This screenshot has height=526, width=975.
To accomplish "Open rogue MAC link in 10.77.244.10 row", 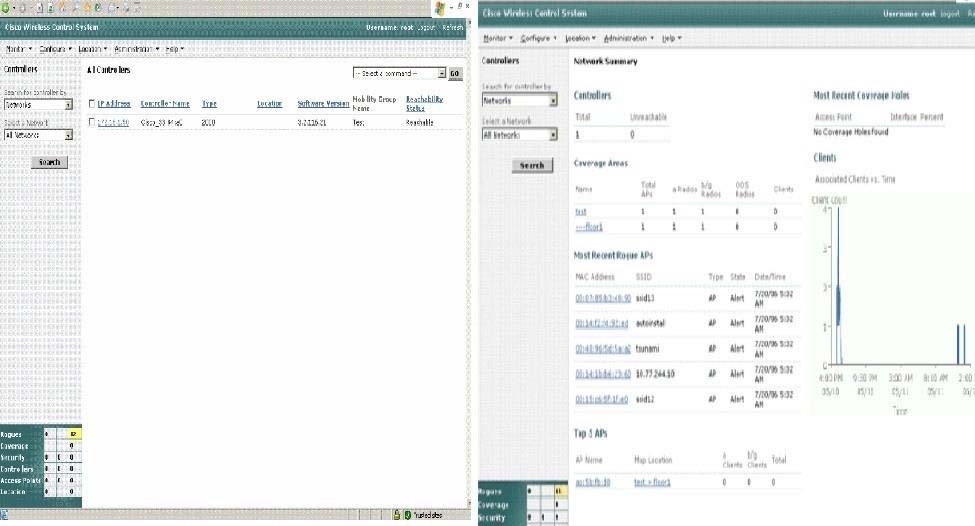I will pos(603,374).
